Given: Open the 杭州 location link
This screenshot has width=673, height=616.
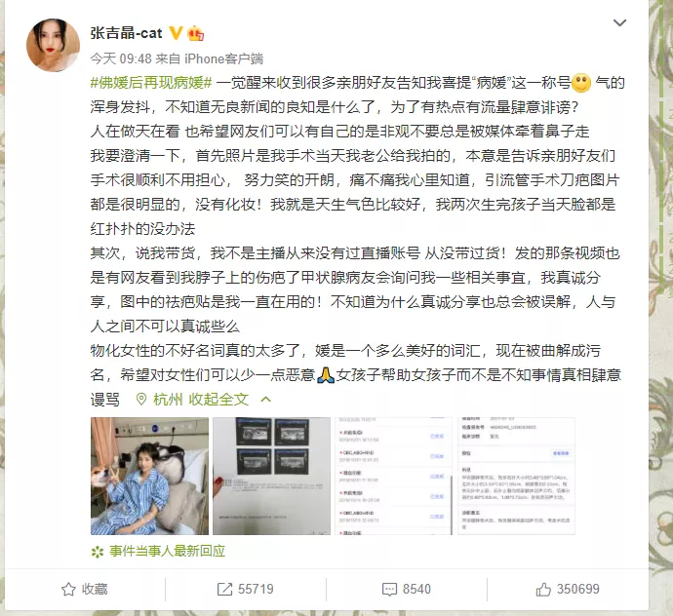Looking at the screenshot, I should pyautogui.click(x=168, y=400).
